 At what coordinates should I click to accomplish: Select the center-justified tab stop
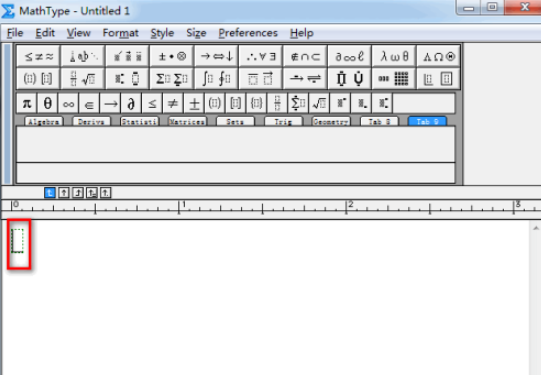(64, 193)
